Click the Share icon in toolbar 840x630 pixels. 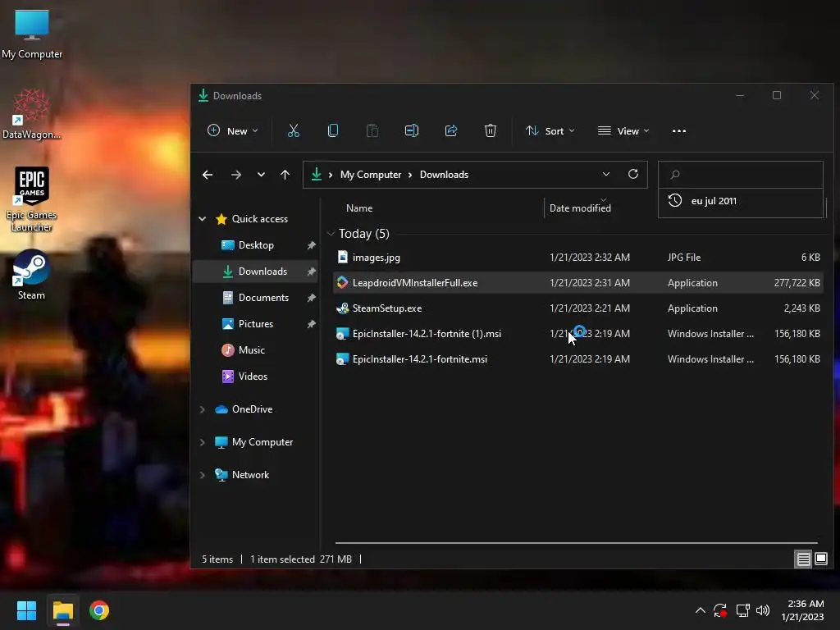point(451,130)
